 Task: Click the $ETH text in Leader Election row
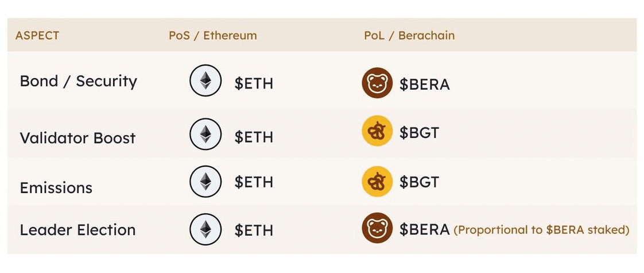(x=254, y=230)
